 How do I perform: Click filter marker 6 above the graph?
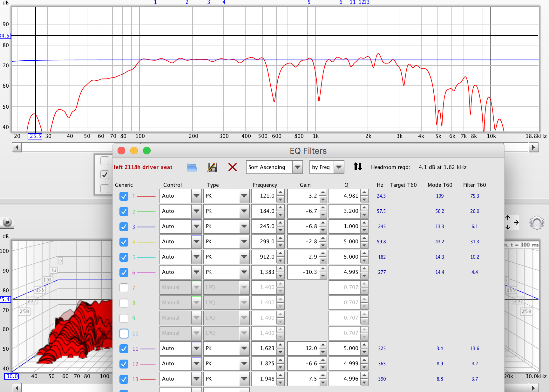pyautogui.click(x=341, y=2)
